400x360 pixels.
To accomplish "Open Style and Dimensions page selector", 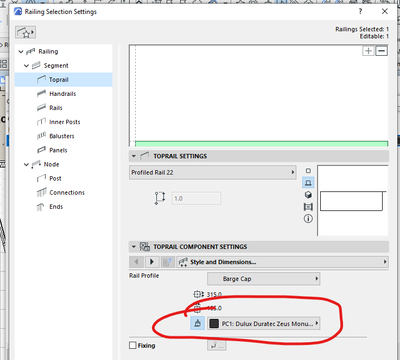I will (x=283, y=262).
